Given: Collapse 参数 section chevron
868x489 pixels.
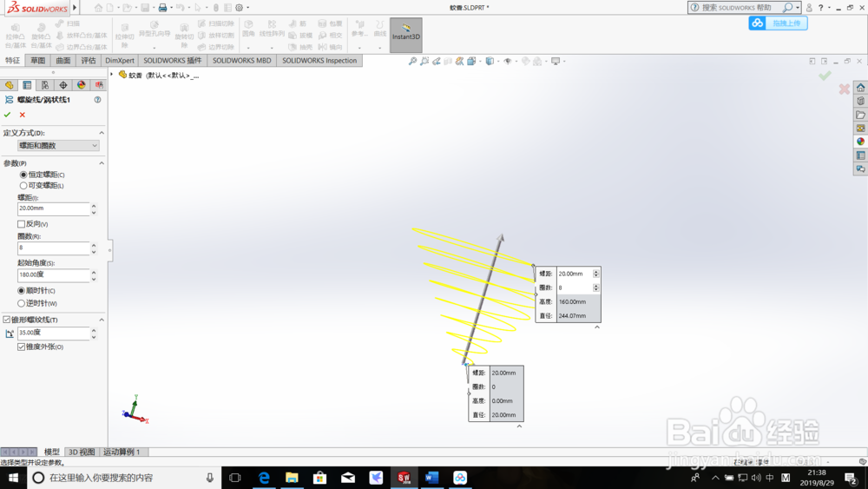Looking at the screenshot, I should point(102,162).
